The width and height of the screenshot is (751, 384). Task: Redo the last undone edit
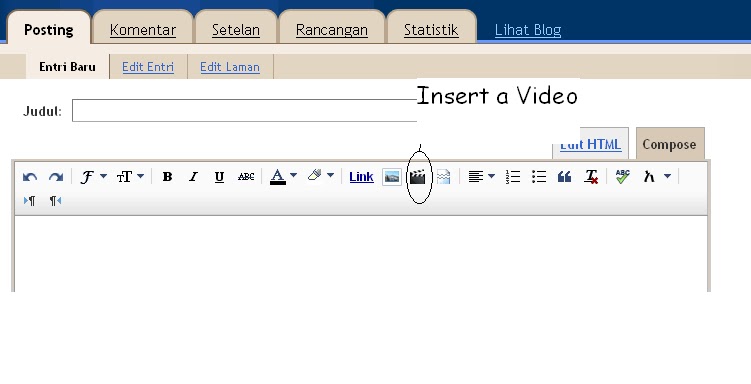[x=56, y=177]
